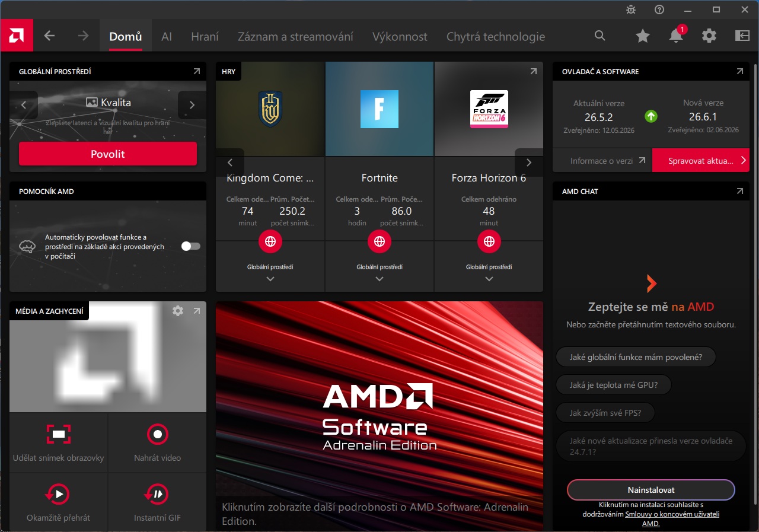Click Fortnite game thumbnail
759x532 pixels.
[x=379, y=109]
